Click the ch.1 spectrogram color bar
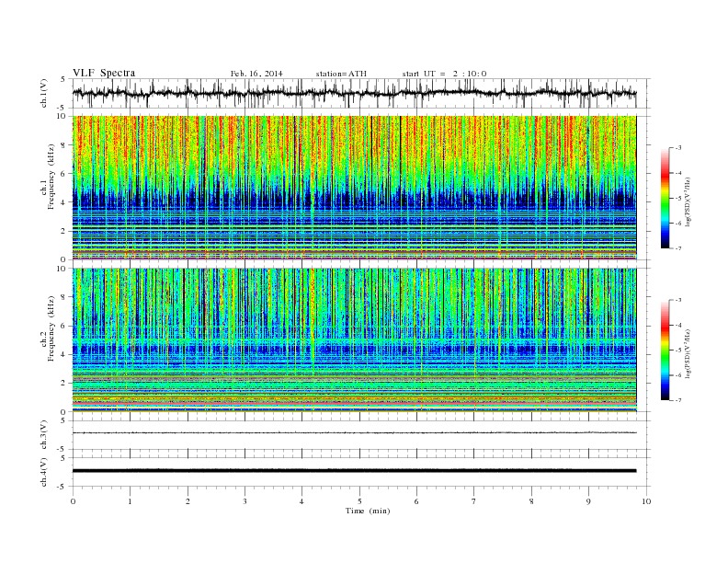728x563 pixels. [x=665, y=198]
